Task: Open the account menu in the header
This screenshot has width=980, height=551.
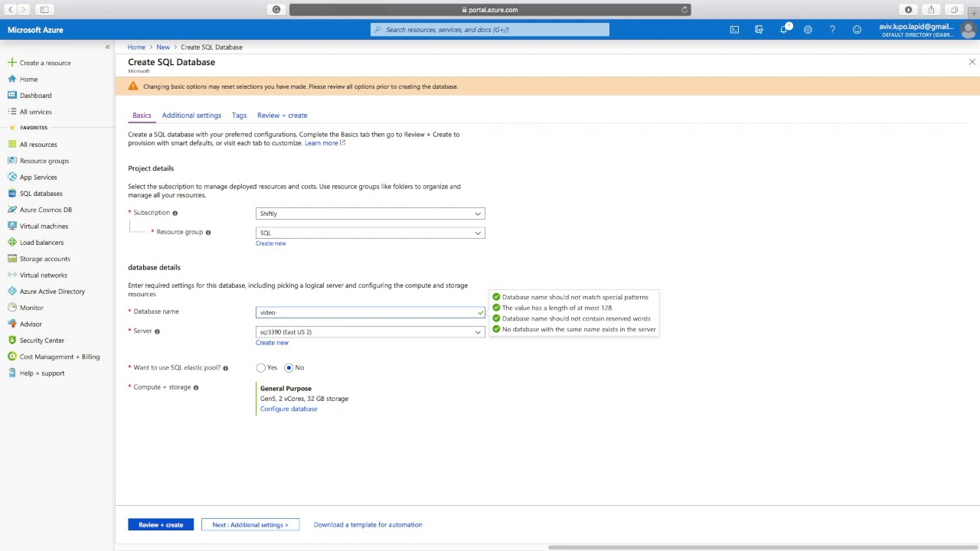Action: tap(927, 30)
